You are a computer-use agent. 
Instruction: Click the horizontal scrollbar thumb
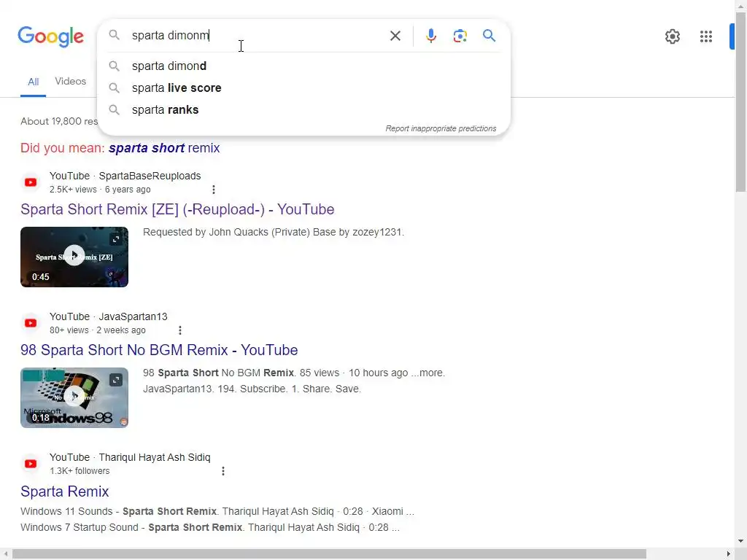[329, 554]
